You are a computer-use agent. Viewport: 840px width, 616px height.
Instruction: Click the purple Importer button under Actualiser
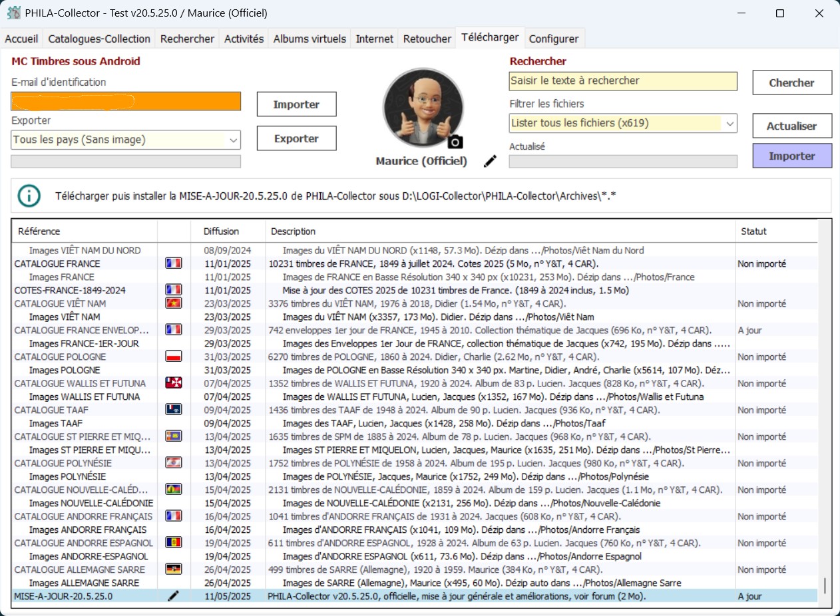coord(792,156)
